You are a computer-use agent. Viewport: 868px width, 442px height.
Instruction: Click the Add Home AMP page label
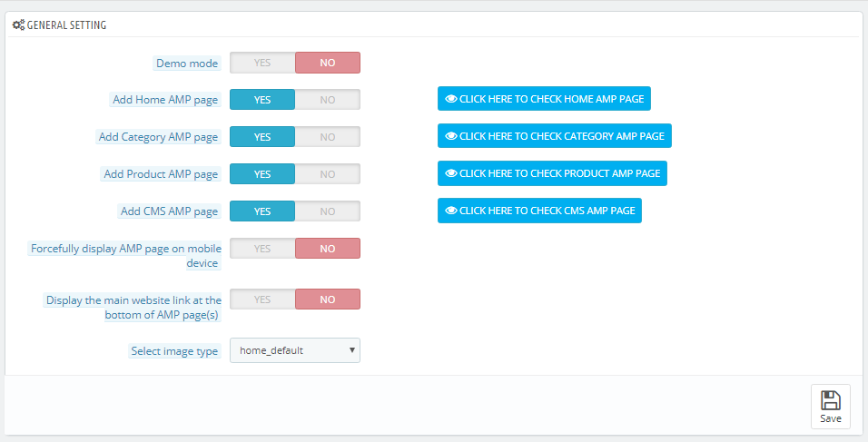click(165, 100)
